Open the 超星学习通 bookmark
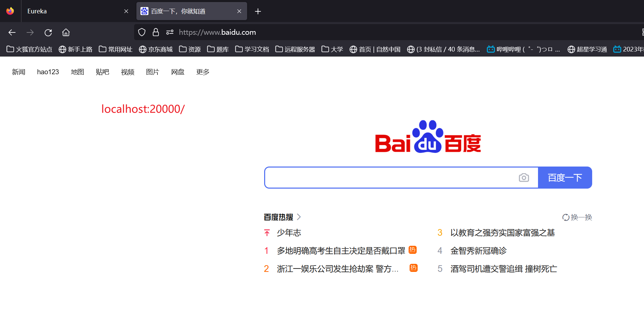The image size is (644, 310). point(587,49)
